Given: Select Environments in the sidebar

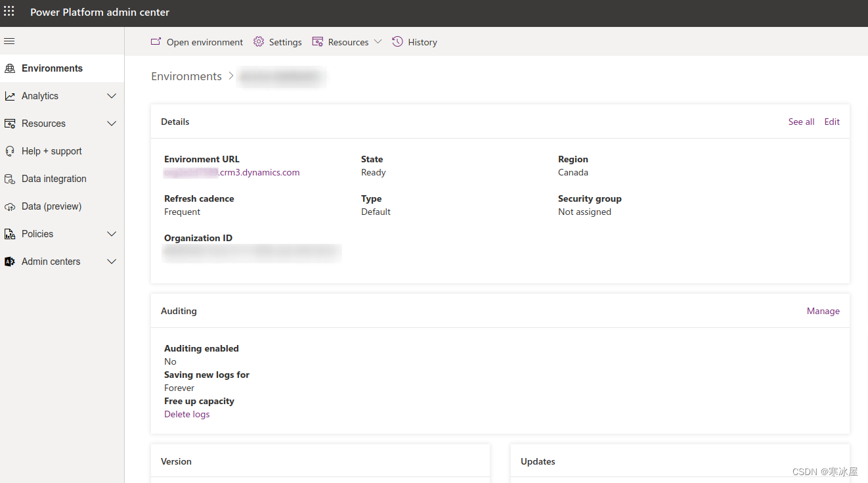Looking at the screenshot, I should pos(62,68).
